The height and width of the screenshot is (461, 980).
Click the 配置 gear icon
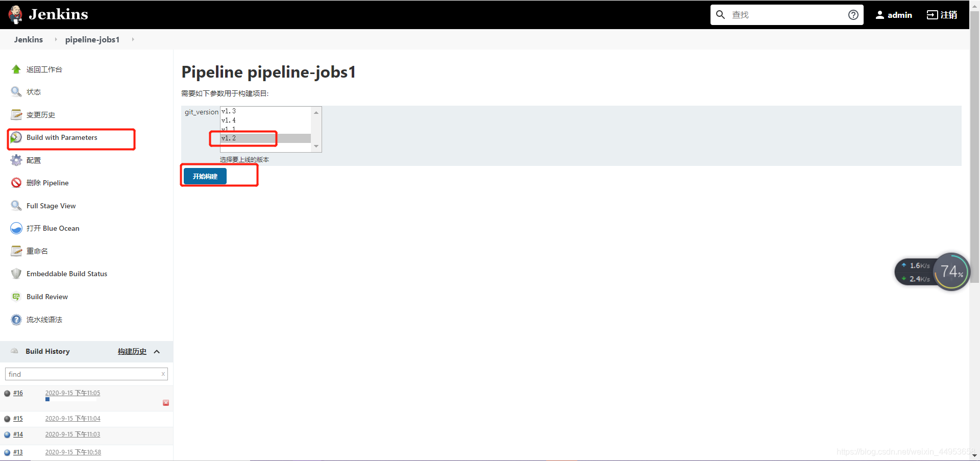16,160
